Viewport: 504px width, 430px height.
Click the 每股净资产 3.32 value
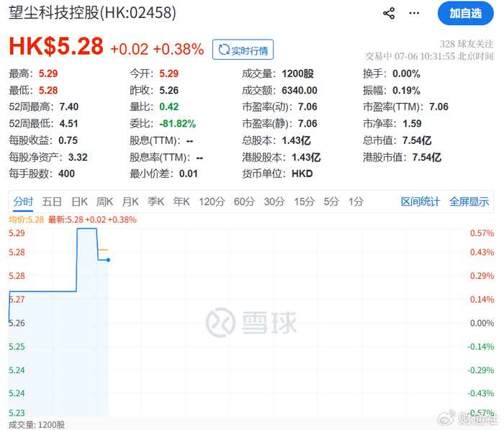pyautogui.click(x=78, y=157)
